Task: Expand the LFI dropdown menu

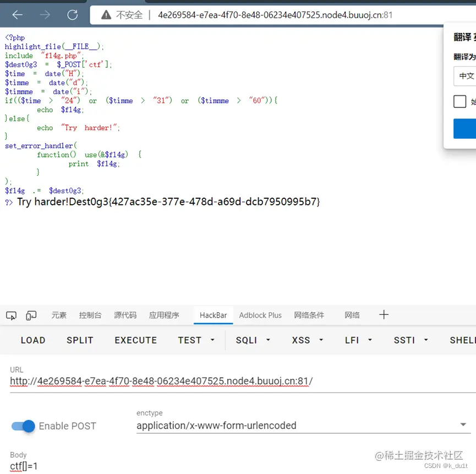Action: pyautogui.click(x=358, y=340)
